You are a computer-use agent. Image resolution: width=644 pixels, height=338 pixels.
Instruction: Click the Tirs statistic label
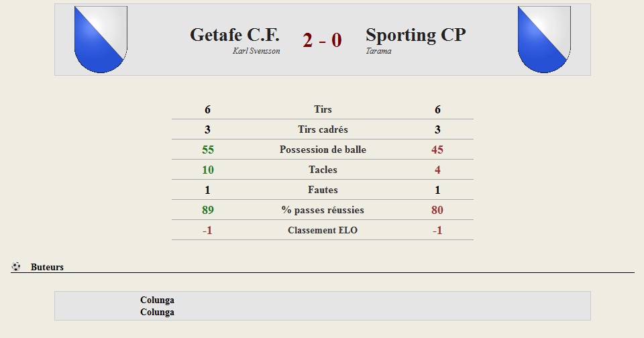coord(323,109)
